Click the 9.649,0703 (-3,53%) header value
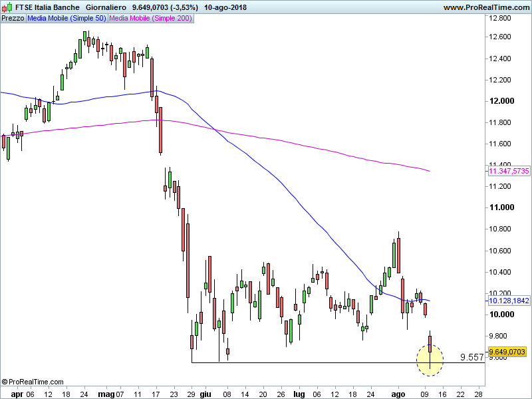Viewport: 532px width, 399px height. click(165, 7)
